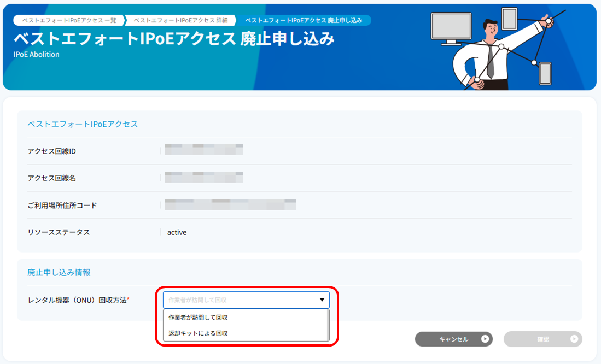Click the 確認 button
The width and height of the screenshot is (601, 364).
pyautogui.click(x=542, y=339)
